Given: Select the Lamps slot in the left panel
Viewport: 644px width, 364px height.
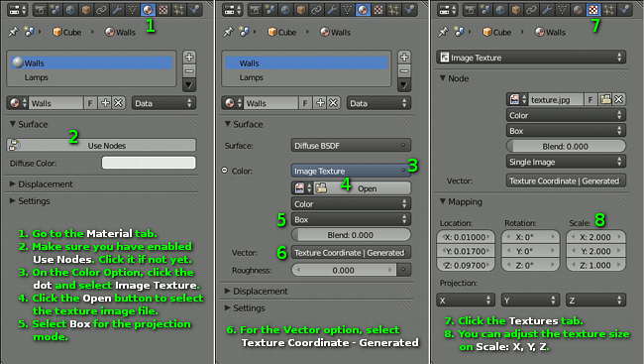Looking at the screenshot, I should point(91,77).
